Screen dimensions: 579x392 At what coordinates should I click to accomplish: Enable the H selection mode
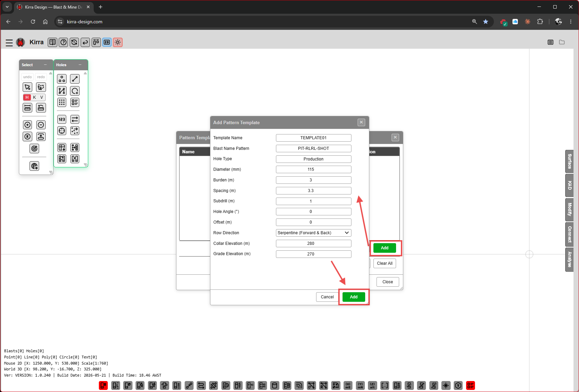(27, 97)
